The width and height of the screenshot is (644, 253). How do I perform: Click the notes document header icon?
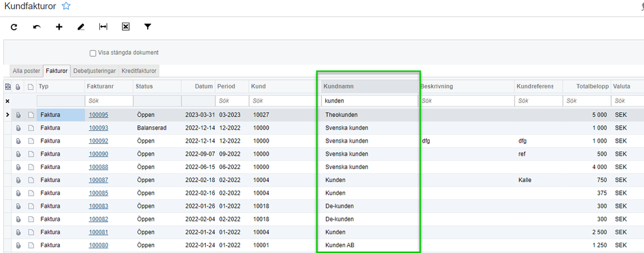point(30,86)
